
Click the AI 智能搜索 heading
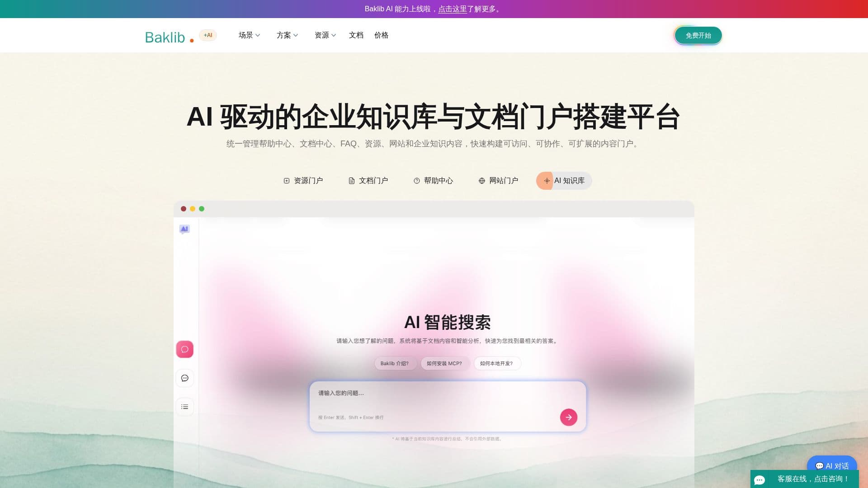point(448,323)
